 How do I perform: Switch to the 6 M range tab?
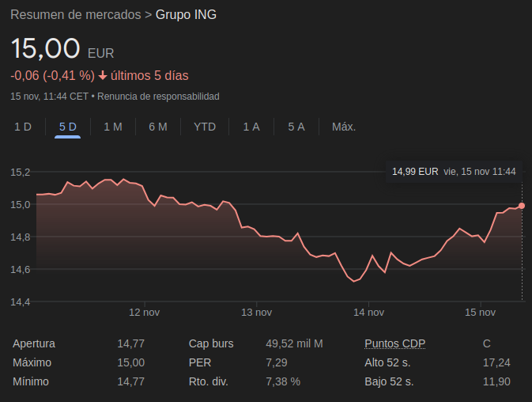click(158, 127)
